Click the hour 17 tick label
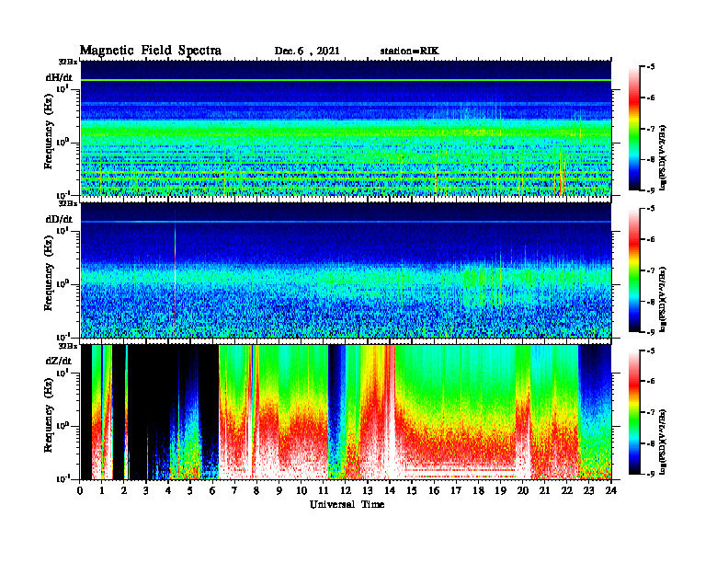This screenshot has width=728, height=563. click(x=456, y=490)
